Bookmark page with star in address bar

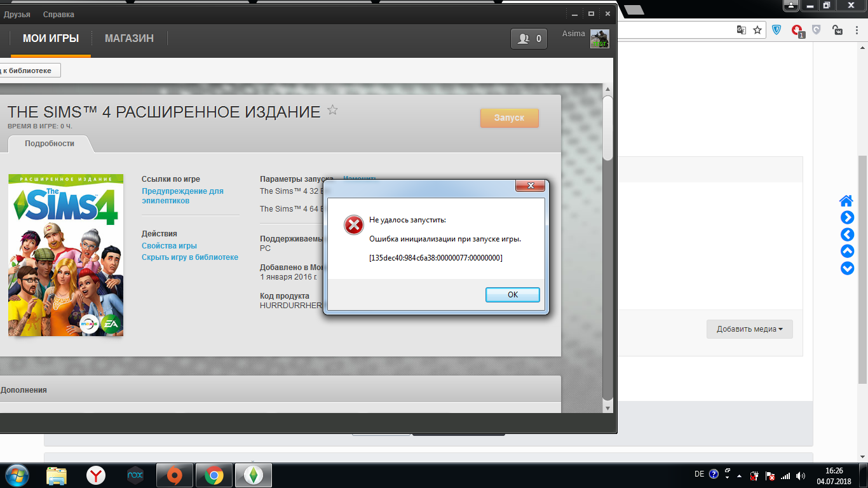(757, 30)
